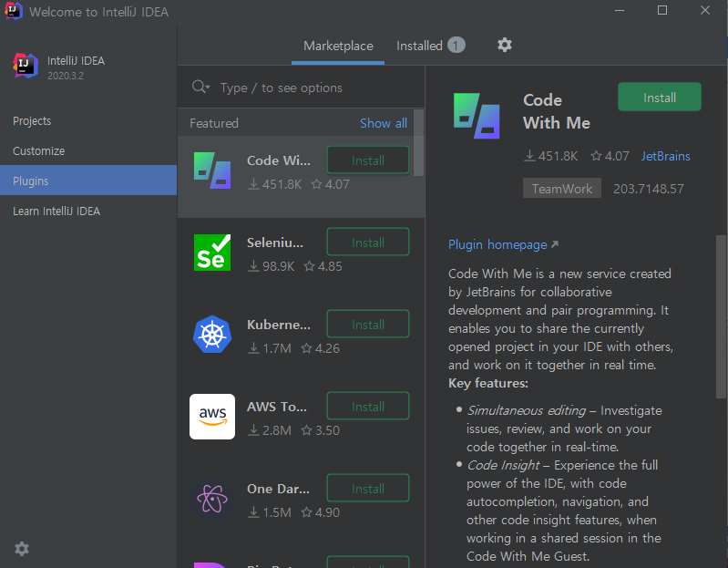Click the Featured section header
Image resolution: width=728 pixels, height=568 pixels.
(x=213, y=123)
